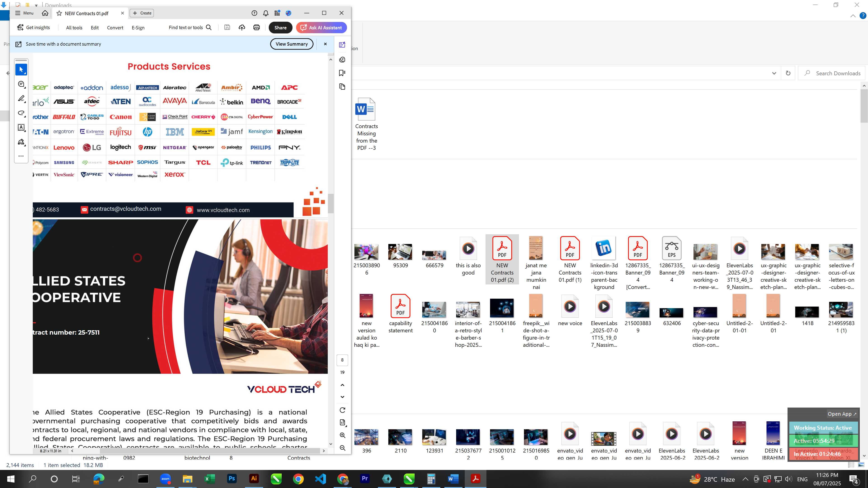Open the bookmarks panel icon
The image size is (868, 488).
pos(342,73)
